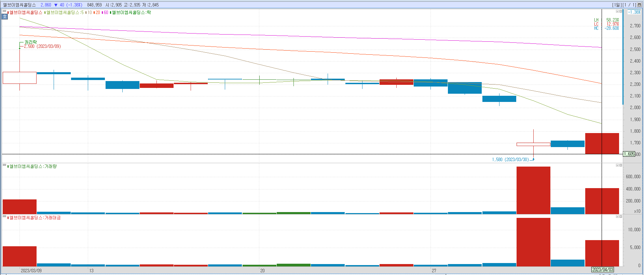644x275 pixels.
Task: Click the blue '호' icon at chart top-left
Action: pos(5,16)
